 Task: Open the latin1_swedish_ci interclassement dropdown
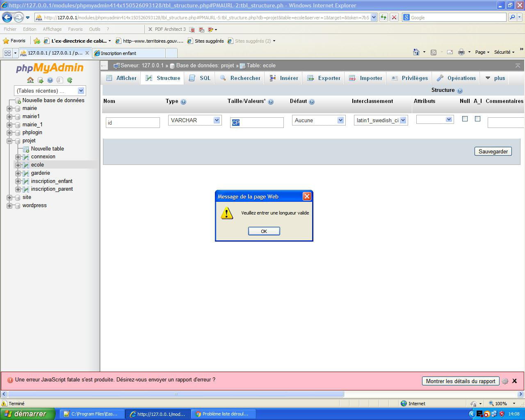[381, 120]
